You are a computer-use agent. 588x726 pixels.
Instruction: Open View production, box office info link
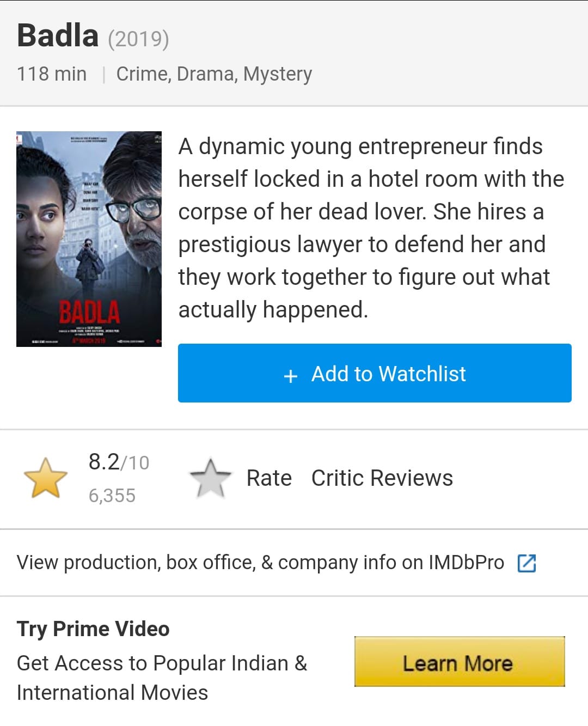(x=260, y=563)
